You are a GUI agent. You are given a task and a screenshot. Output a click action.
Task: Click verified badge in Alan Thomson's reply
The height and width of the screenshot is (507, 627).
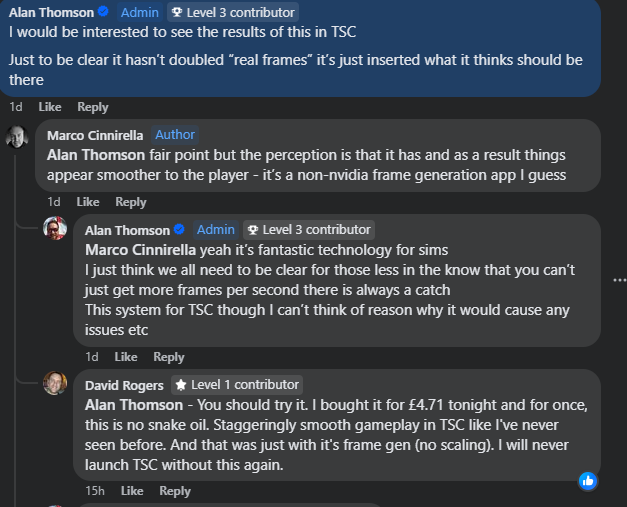[179, 230]
